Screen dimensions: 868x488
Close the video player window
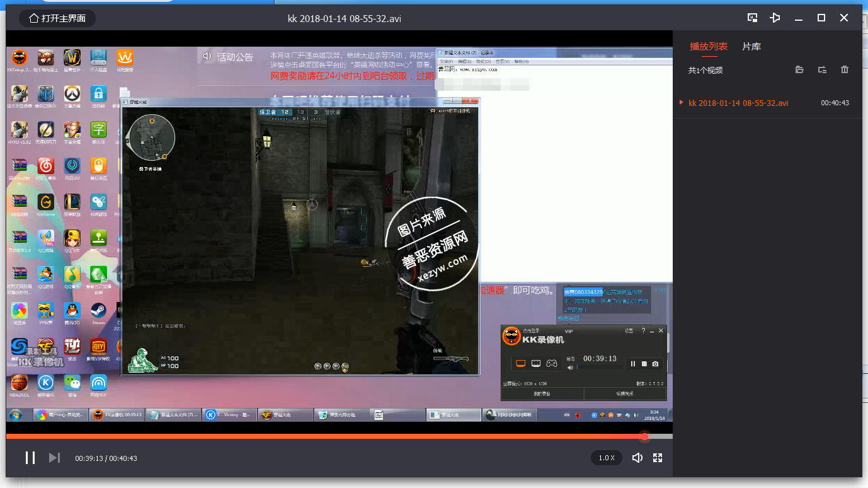[x=844, y=18]
